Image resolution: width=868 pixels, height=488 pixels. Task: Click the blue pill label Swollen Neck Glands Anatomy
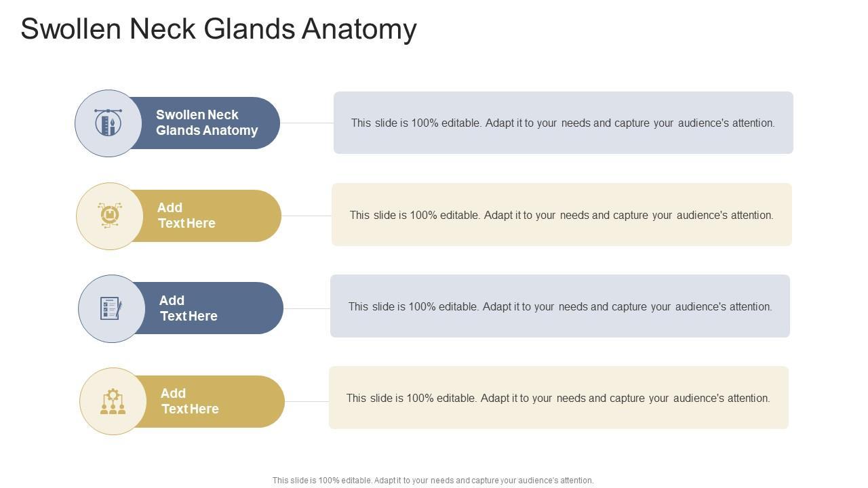(207, 123)
